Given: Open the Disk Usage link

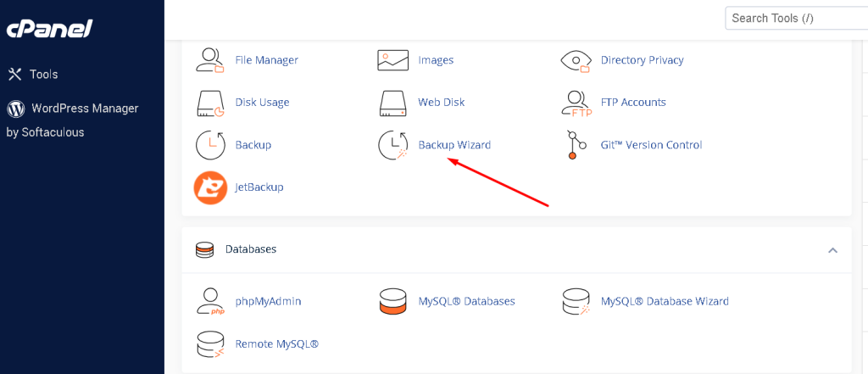Looking at the screenshot, I should pyautogui.click(x=263, y=103).
